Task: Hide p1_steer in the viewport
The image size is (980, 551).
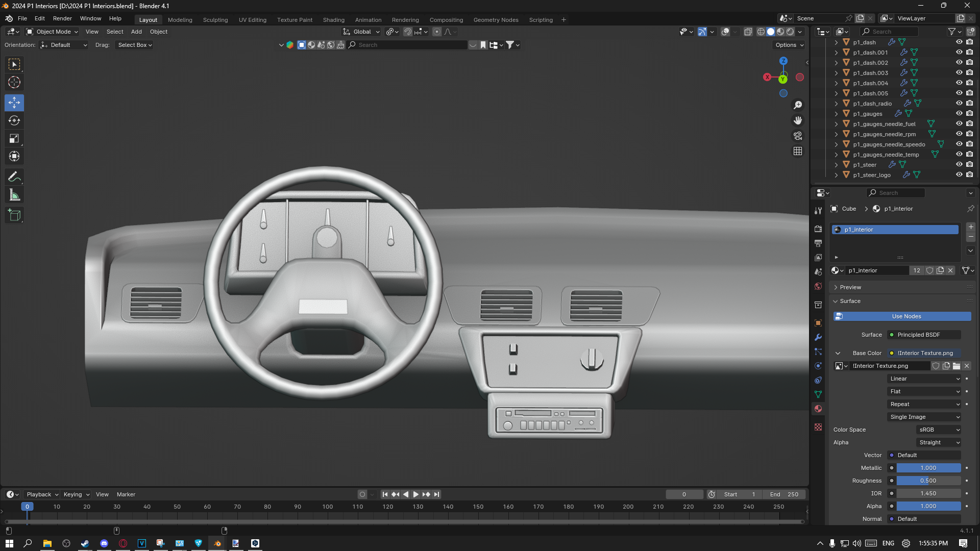Action: 959,165
